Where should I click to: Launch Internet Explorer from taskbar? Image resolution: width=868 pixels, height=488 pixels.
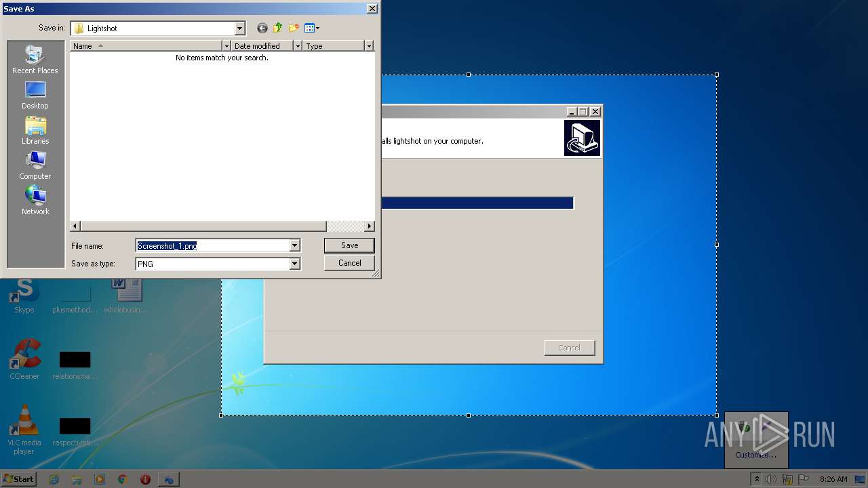point(54,479)
